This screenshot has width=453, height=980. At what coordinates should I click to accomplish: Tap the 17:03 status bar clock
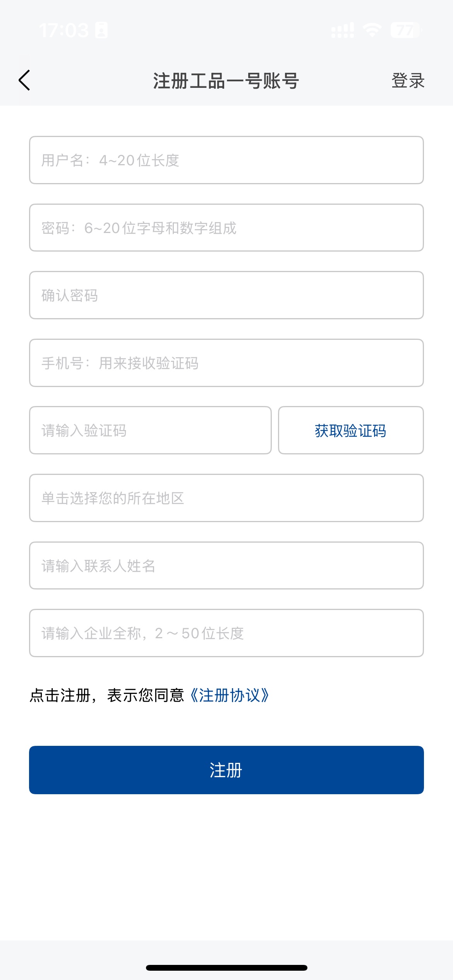tap(64, 30)
